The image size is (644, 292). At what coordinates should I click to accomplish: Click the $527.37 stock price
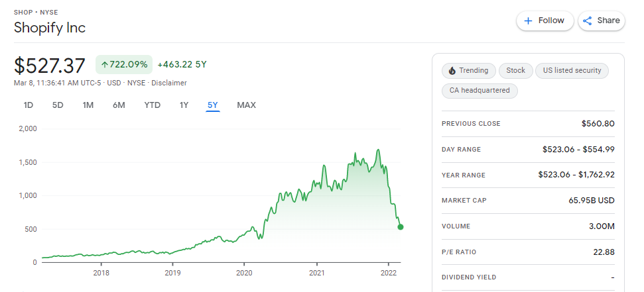(50, 65)
